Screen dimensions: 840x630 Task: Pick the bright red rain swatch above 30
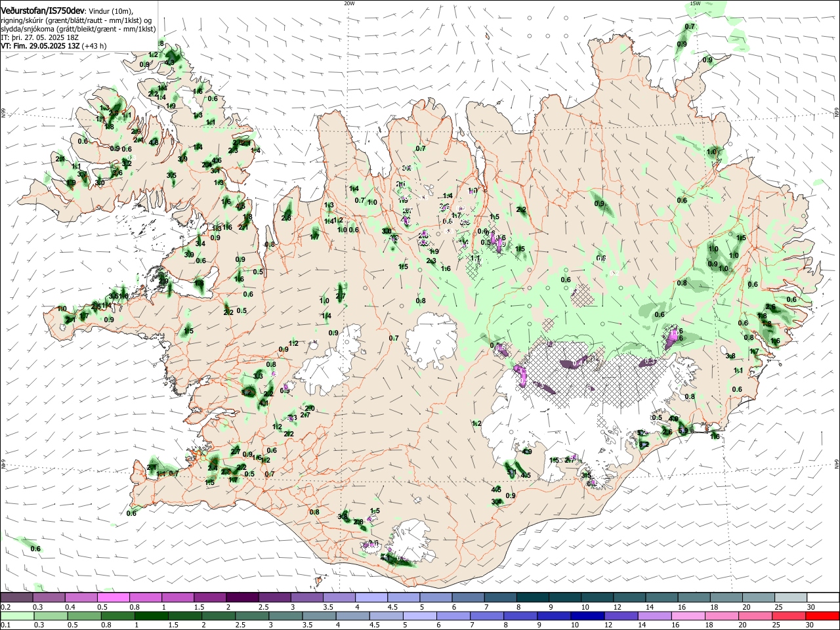tap(823, 616)
